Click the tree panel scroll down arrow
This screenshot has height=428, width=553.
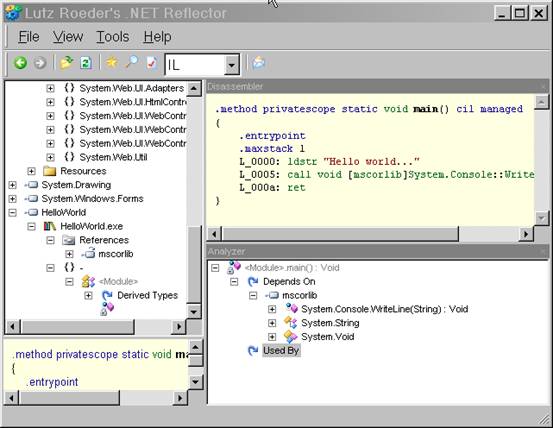click(x=193, y=312)
